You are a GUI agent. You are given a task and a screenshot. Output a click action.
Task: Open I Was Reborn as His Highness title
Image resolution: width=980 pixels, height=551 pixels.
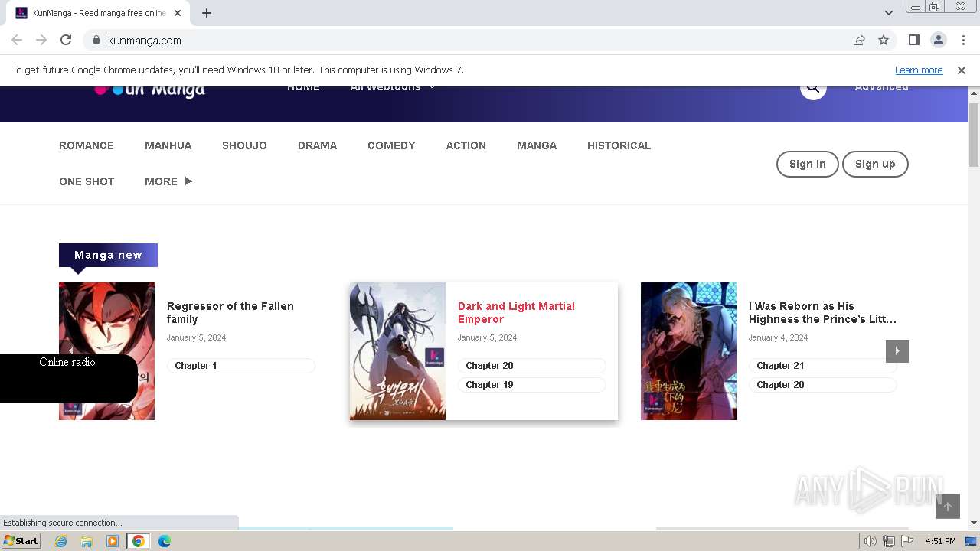pos(822,312)
